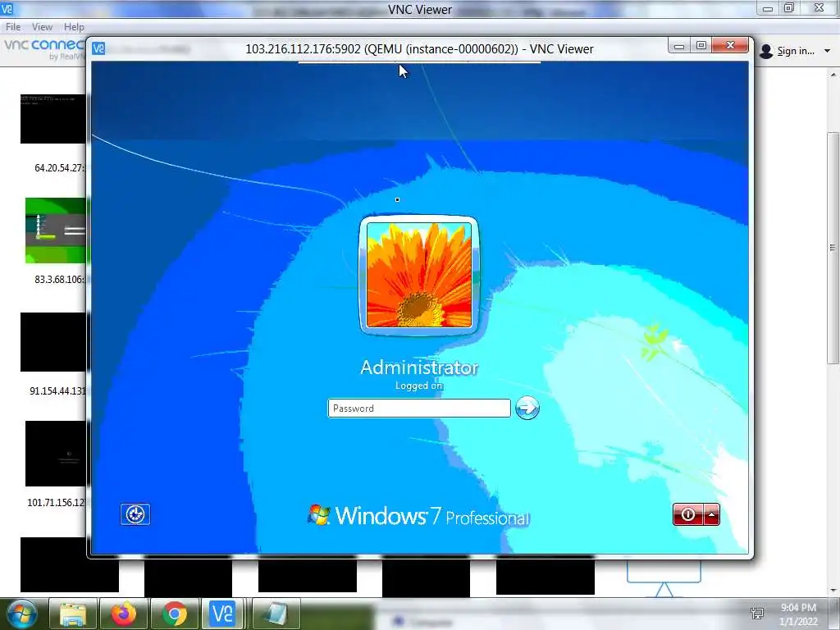
Task: Expand the Sign in dropdown arrow
Action: point(827,51)
